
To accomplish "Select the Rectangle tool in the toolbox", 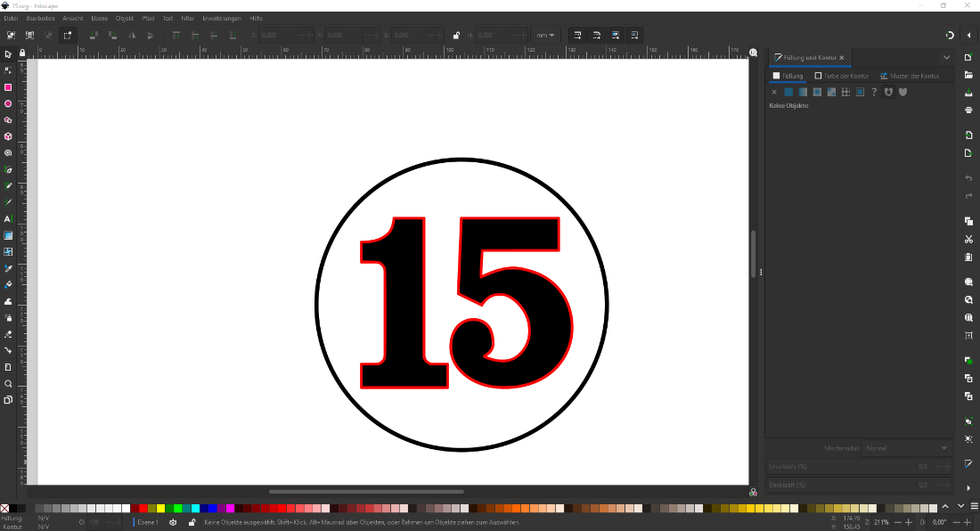I will click(8, 87).
